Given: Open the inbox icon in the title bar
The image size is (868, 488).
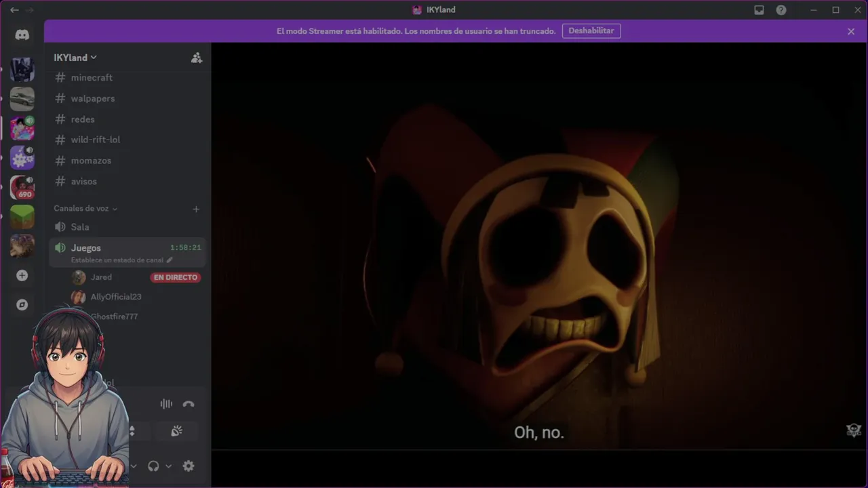Looking at the screenshot, I should point(759,10).
